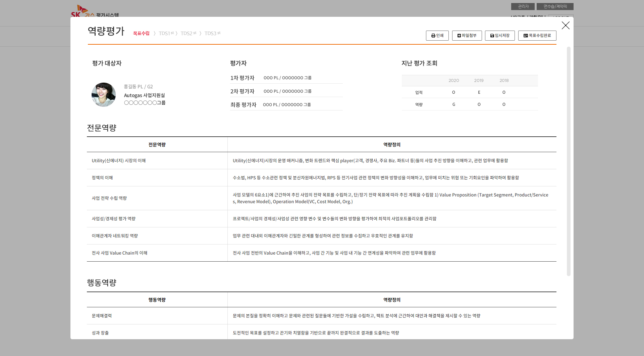
Task: Click the plus icon on 파일첨부
Action: [x=459, y=36]
